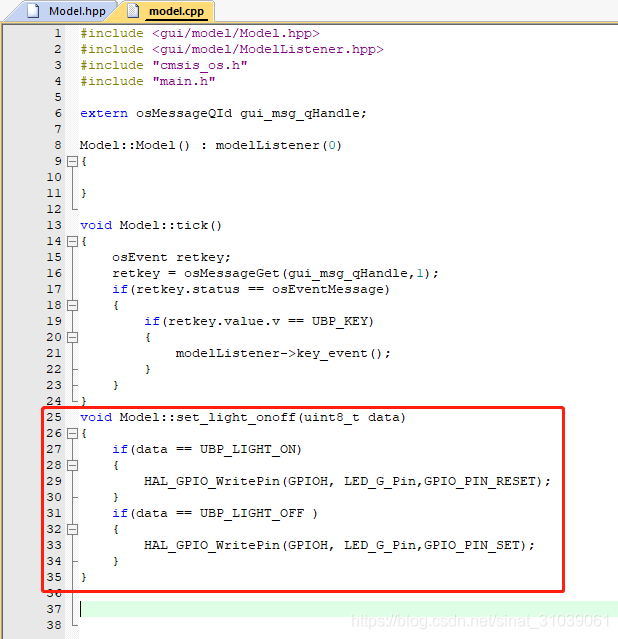Click modelListener(0) in the constructor

pos(278,145)
